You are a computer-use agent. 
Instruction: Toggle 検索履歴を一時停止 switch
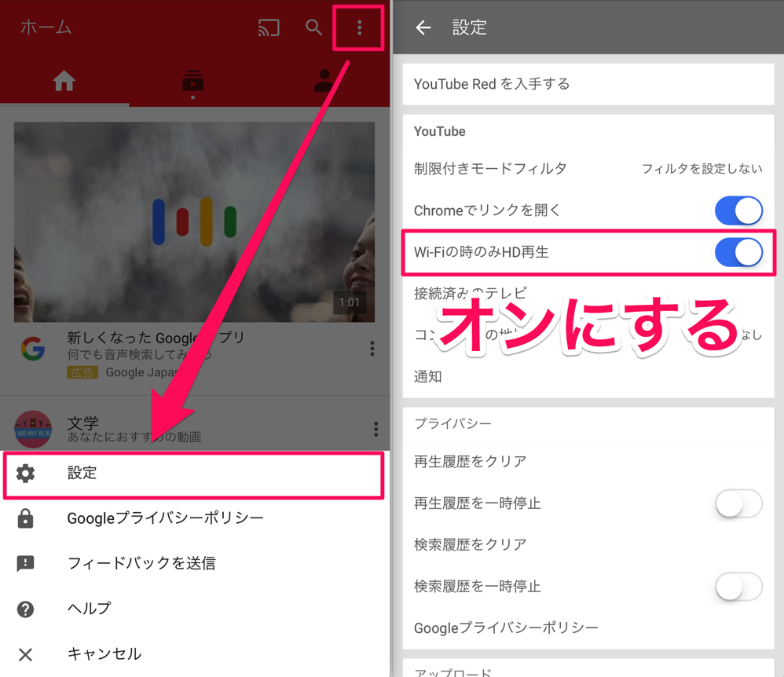click(738, 587)
